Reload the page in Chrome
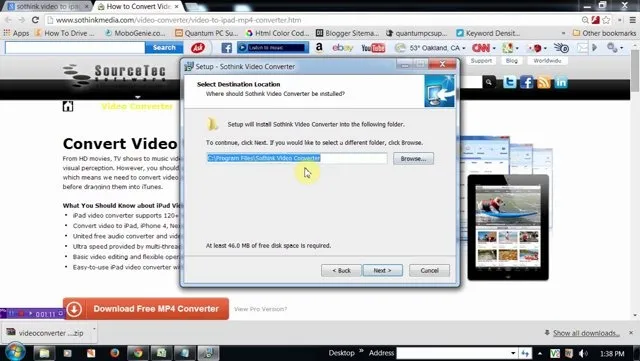 [36, 20]
